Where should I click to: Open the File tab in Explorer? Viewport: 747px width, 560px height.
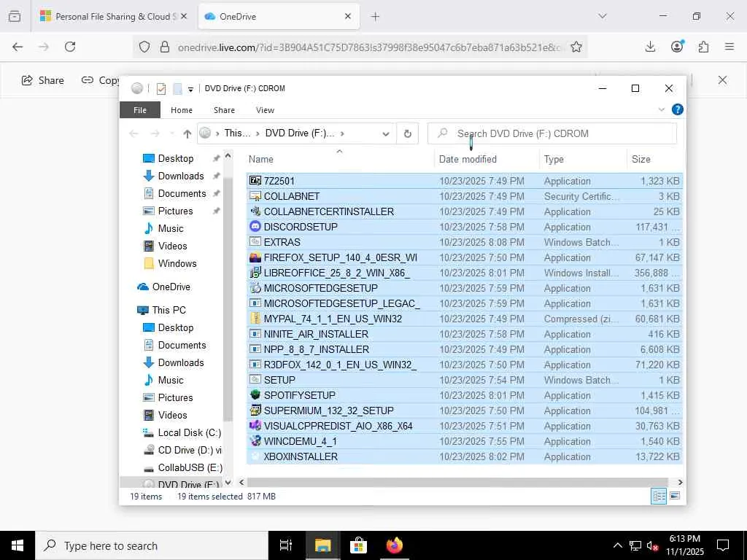pyautogui.click(x=139, y=110)
